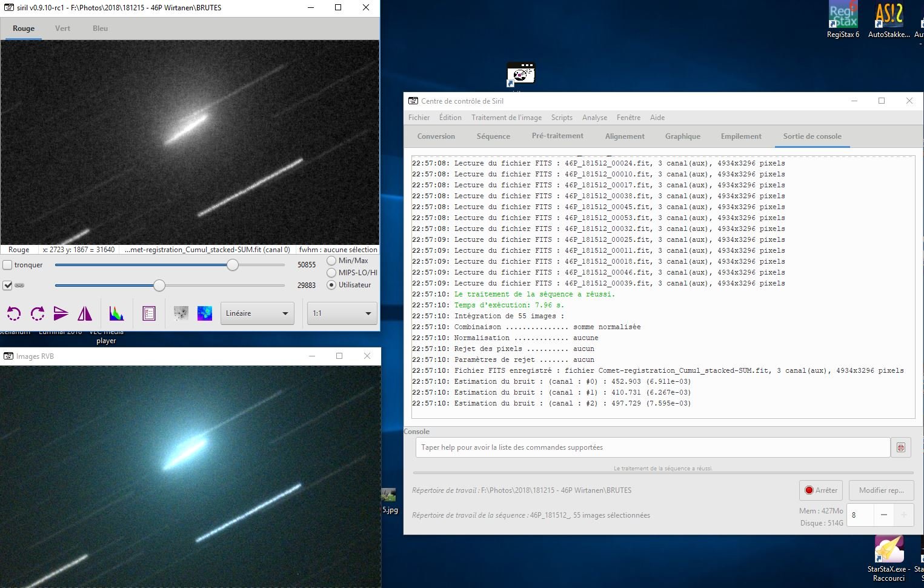Mirror image vertically with purple triangle icon
Screen dimensions: 924x588
point(61,313)
